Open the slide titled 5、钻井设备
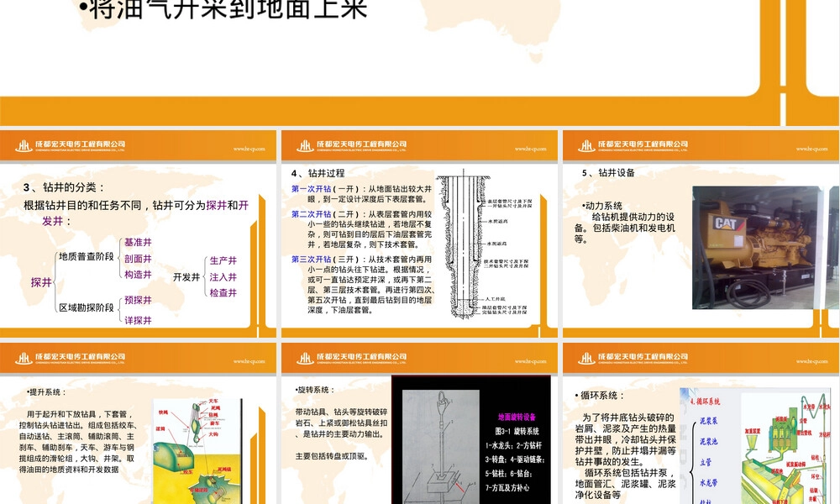The height and width of the screenshot is (504, 840). pos(701,234)
